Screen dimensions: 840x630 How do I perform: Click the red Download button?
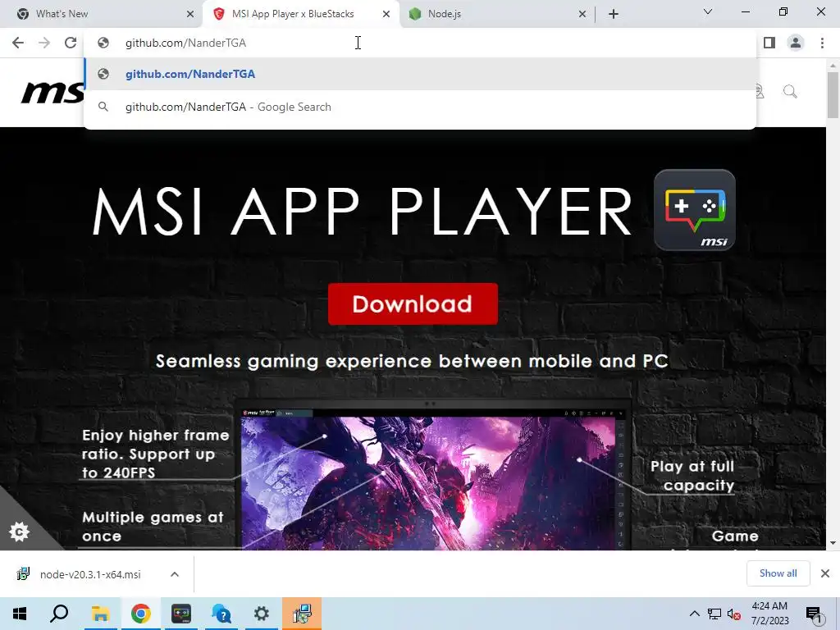click(413, 304)
